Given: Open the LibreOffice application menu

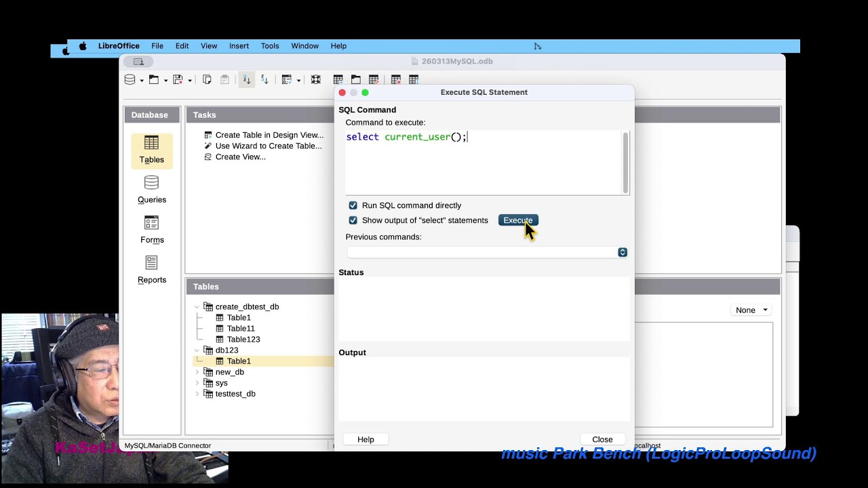Looking at the screenshot, I should click(x=119, y=46).
